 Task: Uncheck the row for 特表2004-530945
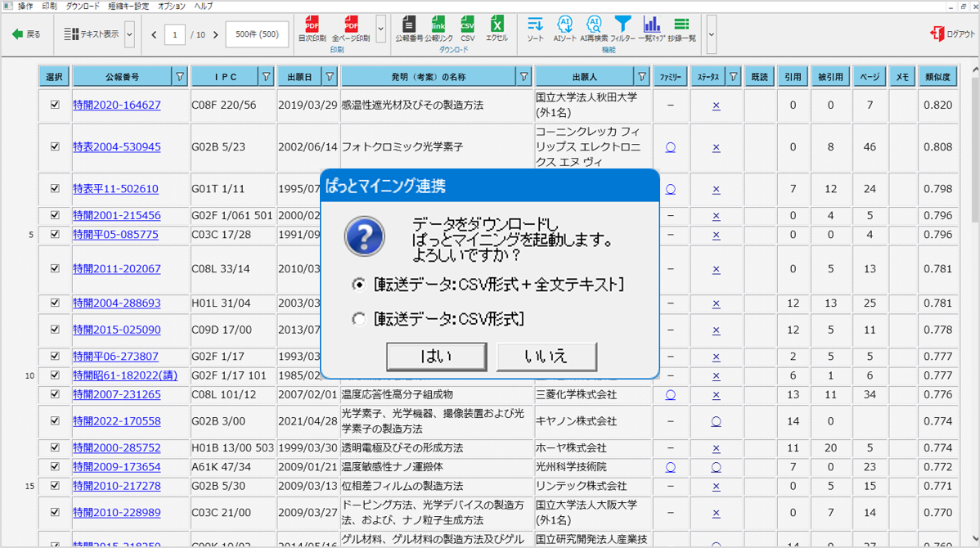(55, 146)
